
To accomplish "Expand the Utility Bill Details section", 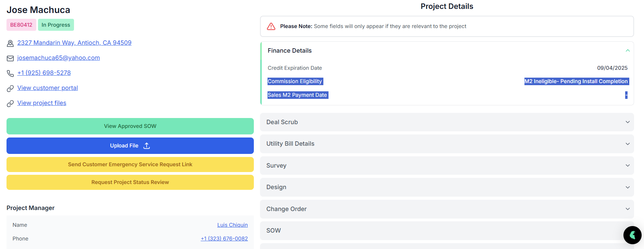I will click(447, 144).
